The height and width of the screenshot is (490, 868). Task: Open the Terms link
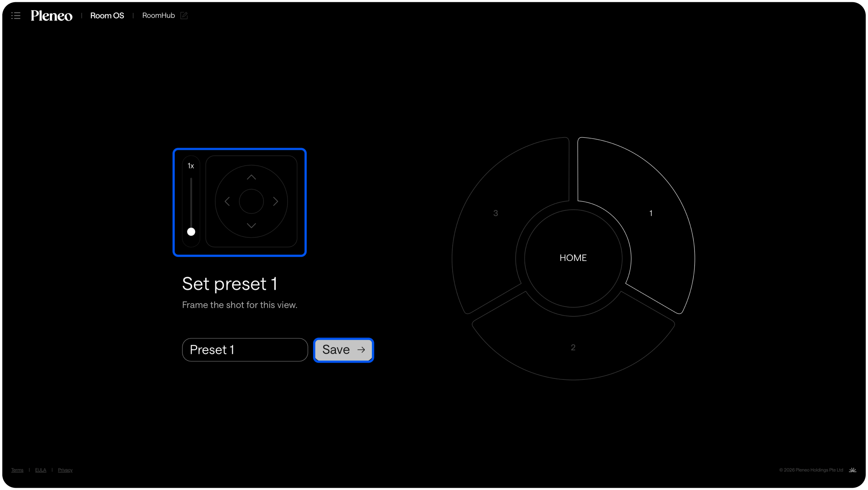(x=17, y=470)
